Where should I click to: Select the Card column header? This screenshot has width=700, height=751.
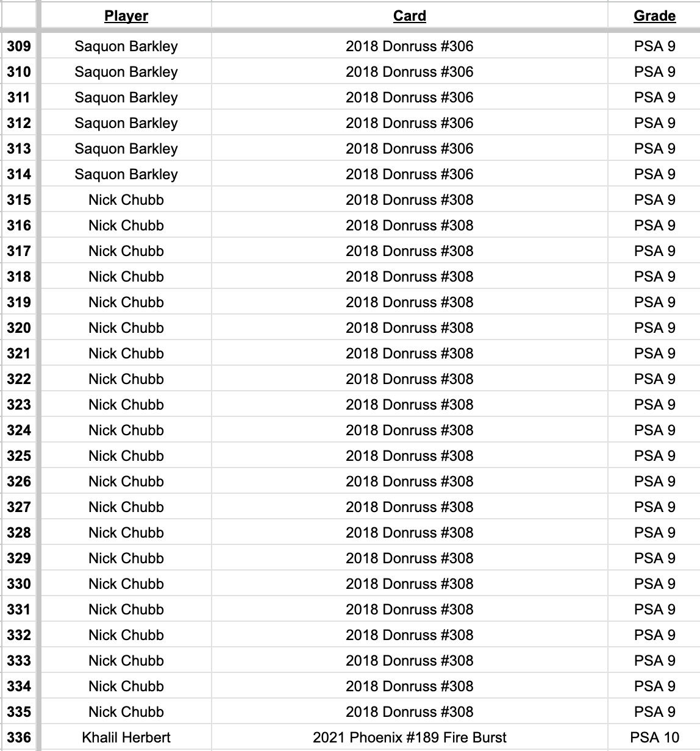pyautogui.click(x=409, y=16)
